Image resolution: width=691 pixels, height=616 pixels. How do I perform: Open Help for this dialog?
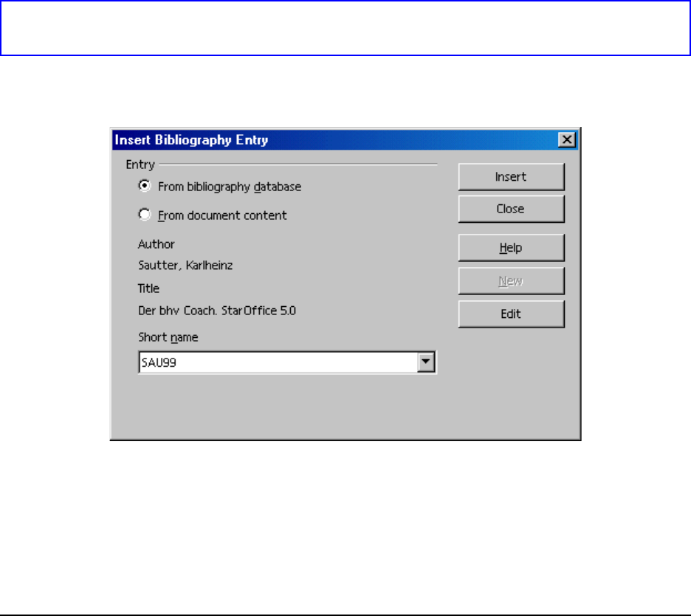click(x=511, y=248)
